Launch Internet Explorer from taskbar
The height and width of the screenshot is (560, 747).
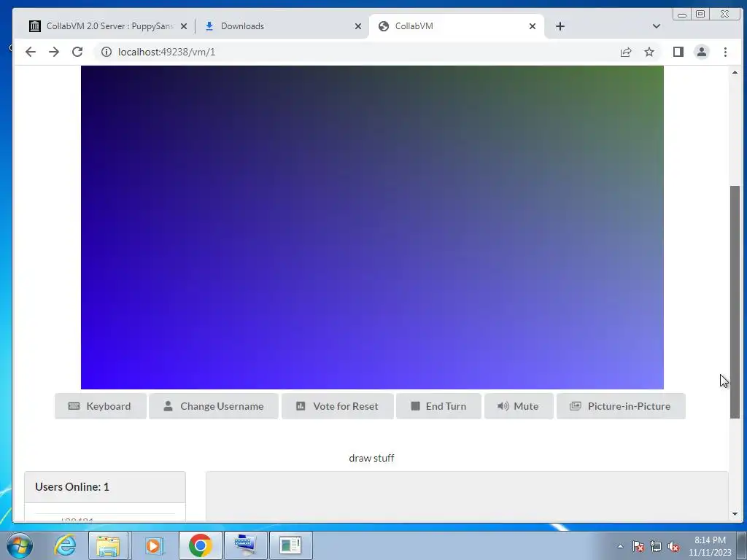[x=65, y=545]
